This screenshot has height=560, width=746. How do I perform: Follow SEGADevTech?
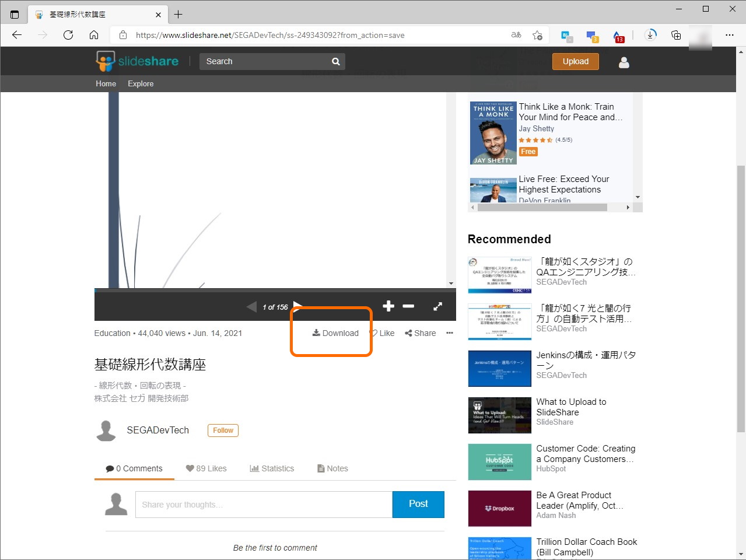(222, 430)
